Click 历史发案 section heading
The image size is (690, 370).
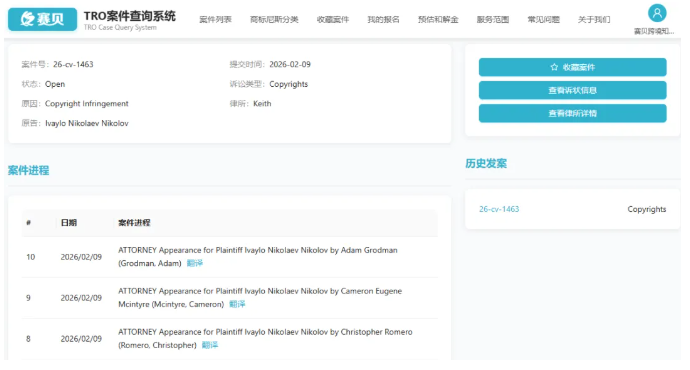click(486, 164)
